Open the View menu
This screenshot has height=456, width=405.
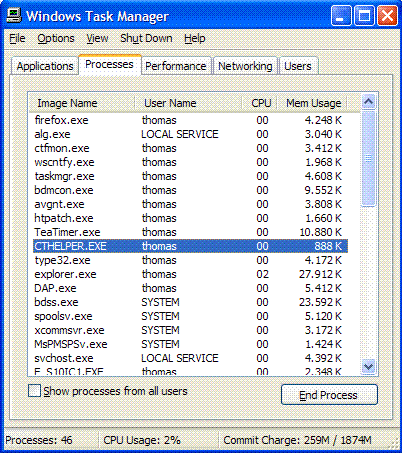pos(97,38)
